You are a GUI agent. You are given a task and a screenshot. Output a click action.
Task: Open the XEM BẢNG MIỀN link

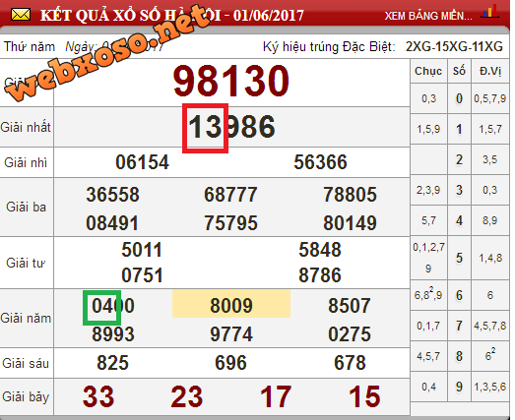[x=428, y=16]
